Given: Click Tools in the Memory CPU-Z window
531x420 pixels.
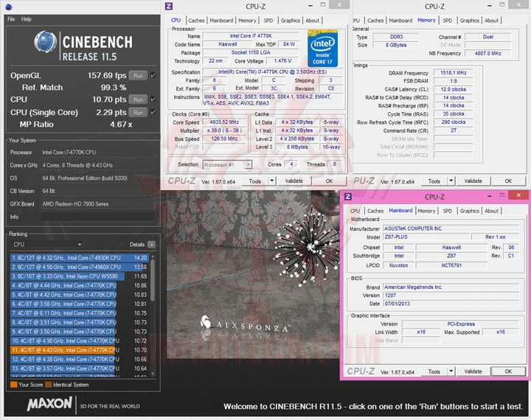Looking at the screenshot, I should (434, 181).
